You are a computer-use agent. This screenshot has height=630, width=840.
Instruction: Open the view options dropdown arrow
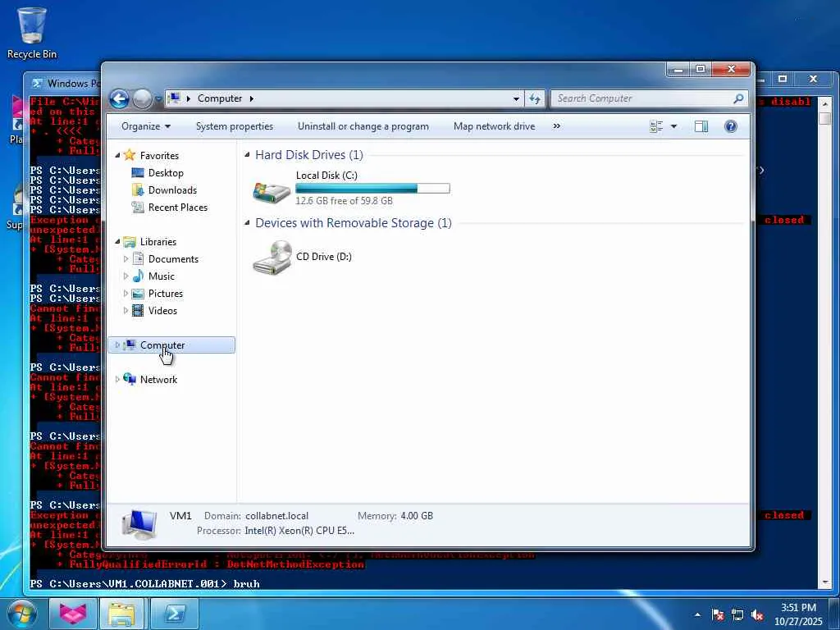(674, 126)
